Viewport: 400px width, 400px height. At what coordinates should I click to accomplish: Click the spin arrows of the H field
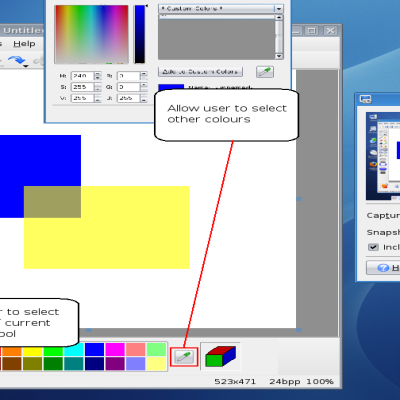(98, 76)
